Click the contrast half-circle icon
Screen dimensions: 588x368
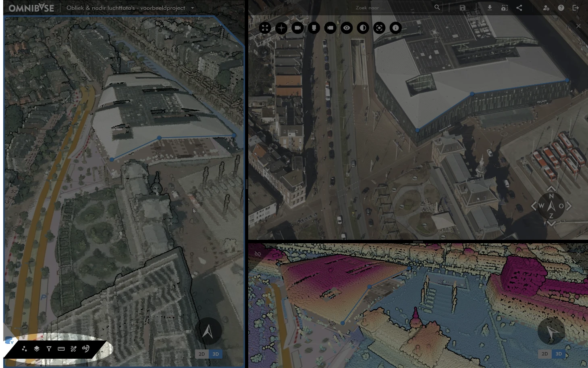[363, 28]
